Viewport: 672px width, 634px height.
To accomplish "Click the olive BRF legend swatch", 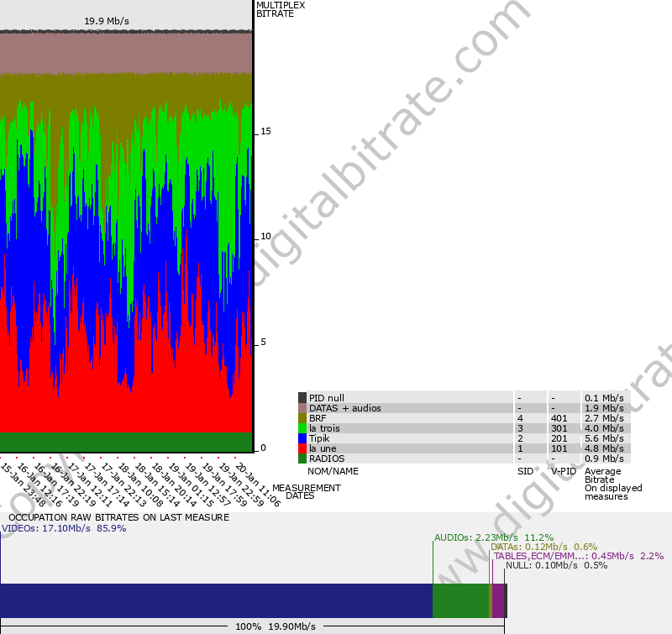I will pyautogui.click(x=302, y=418).
